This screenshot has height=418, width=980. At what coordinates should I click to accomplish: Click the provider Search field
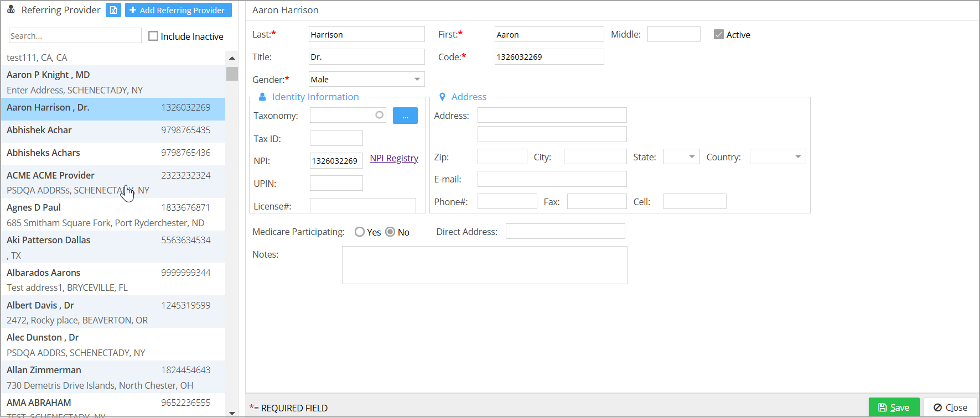point(75,36)
